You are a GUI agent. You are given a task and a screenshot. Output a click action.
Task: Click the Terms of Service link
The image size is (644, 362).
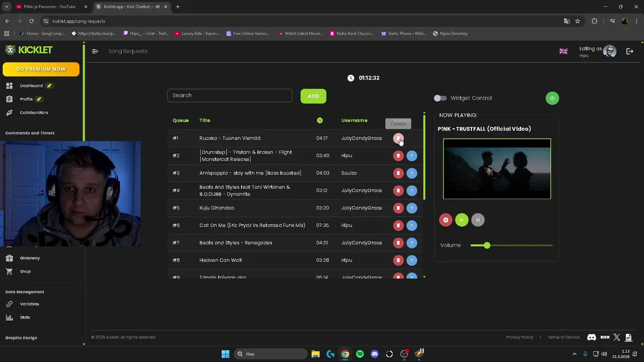pos(563,337)
